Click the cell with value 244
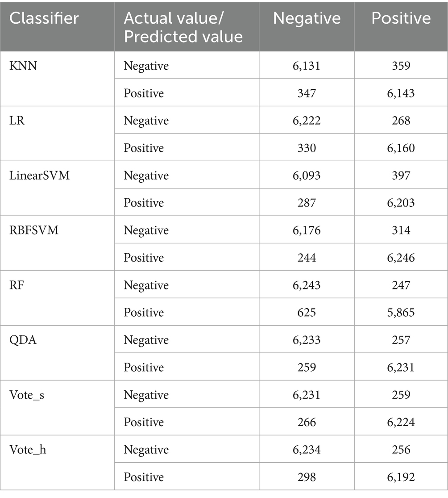The image size is (448, 498). click(307, 258)
